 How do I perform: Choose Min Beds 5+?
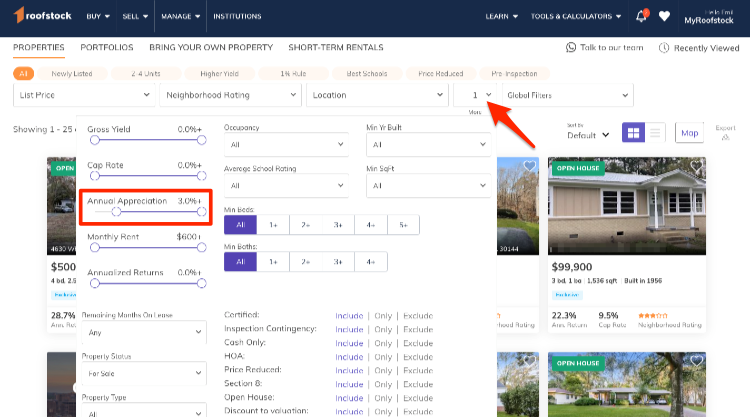pos(403,225)
